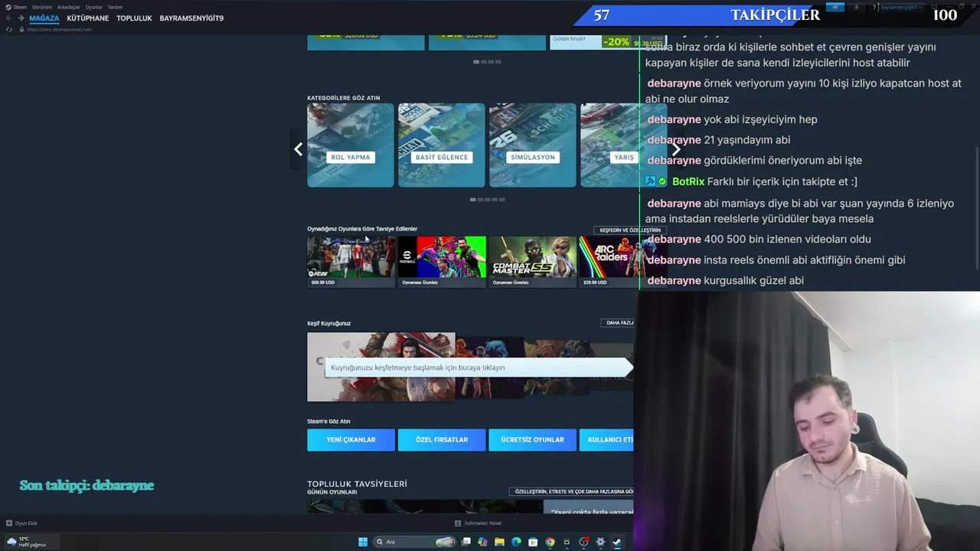Click the İndirmeleri Yönet download icon

pyautogui.click(x=458, y=523)
